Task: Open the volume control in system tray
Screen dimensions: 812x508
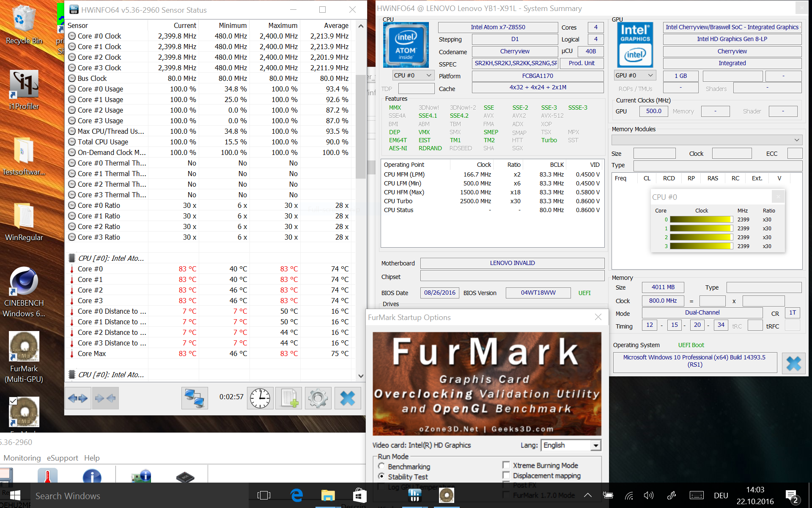Action: pyautogui.click(x=648, y=495)
